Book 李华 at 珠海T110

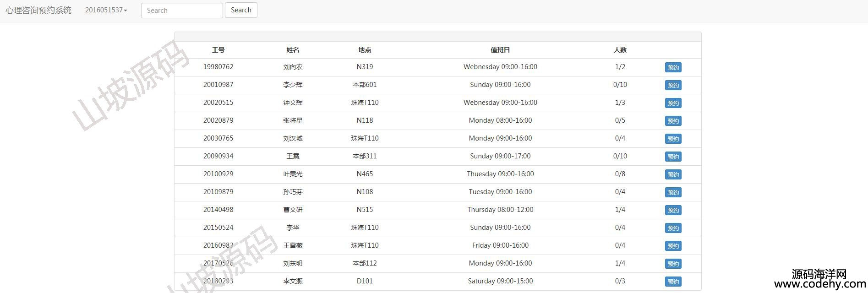pos(673,228)
